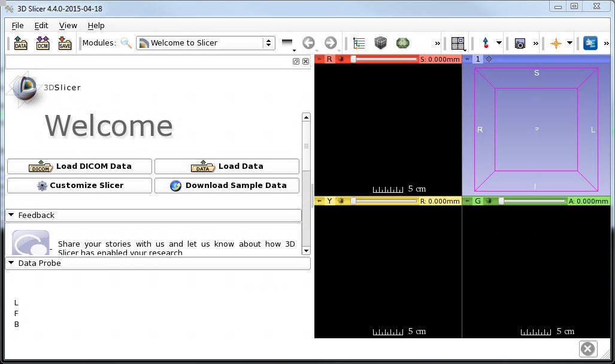The width and height of the screenshot is (615, 364).
Task: Toggle the pin on the green slice view
Action: (x=468, y=201)
